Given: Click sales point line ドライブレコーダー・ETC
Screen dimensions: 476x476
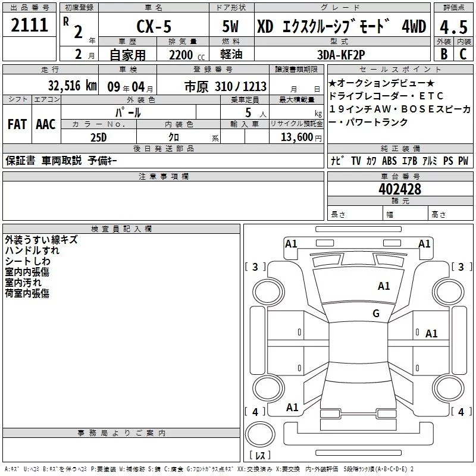Looking at the screenshot, I should click(386, 96).
